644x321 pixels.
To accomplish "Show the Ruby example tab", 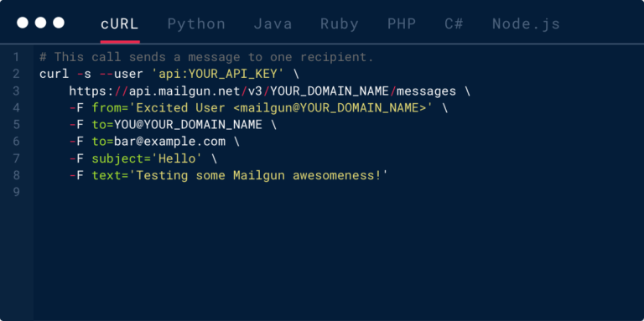I will pos(340,23).
